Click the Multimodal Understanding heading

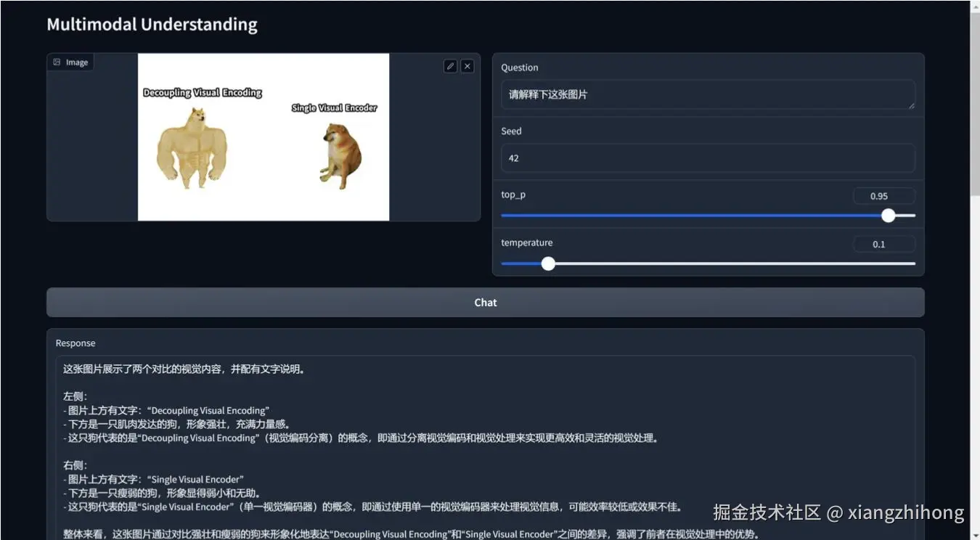click(x=152, y=25)
